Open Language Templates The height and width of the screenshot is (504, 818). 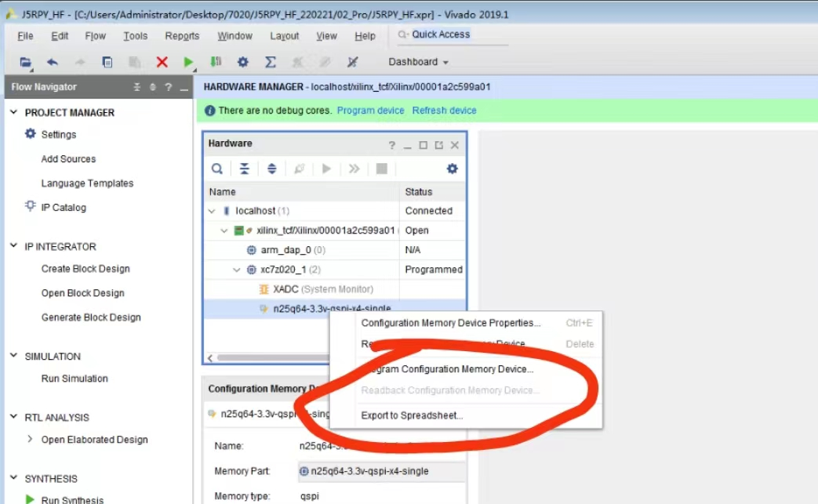(x=87, y=183)
